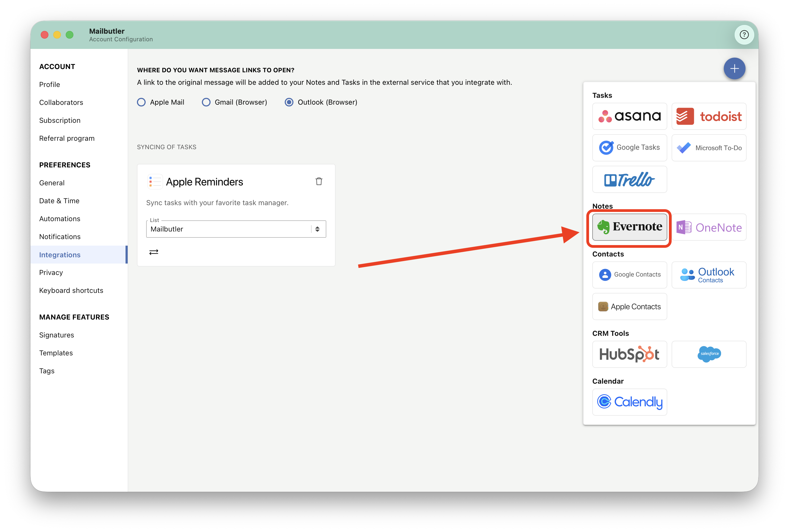Connect the Salesforce CRM integration
Screen dimensions: 789x532
709,354
